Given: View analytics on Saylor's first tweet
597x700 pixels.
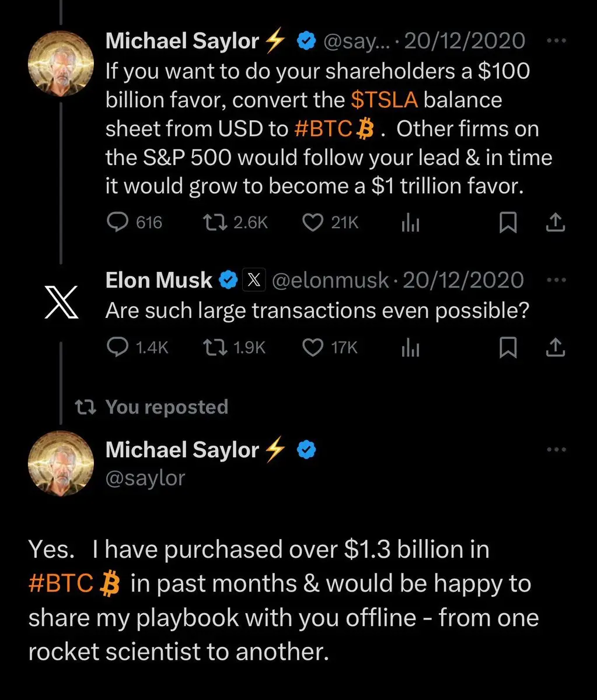Looking at the screenshot, I should tap(410, 223).
